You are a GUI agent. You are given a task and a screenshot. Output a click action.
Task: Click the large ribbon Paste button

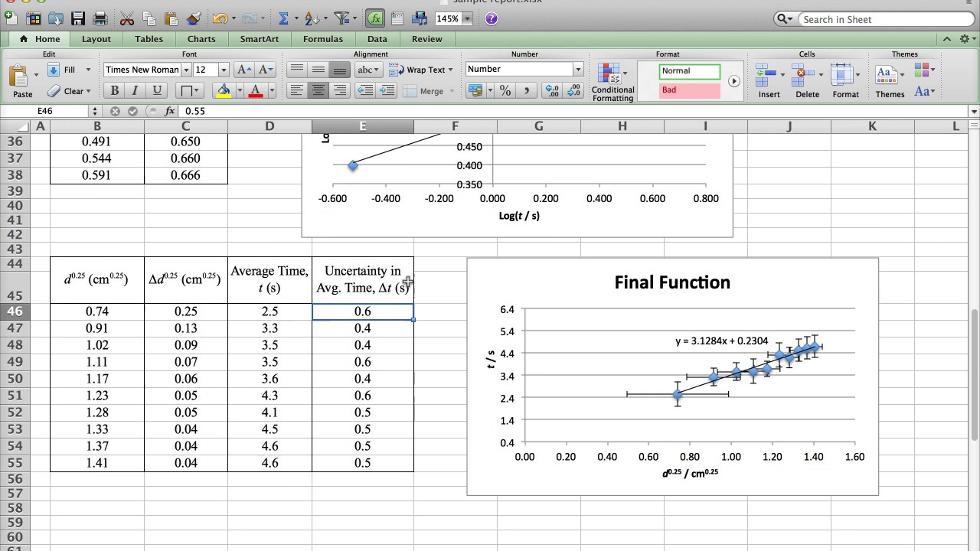click(x=22, y=80)
